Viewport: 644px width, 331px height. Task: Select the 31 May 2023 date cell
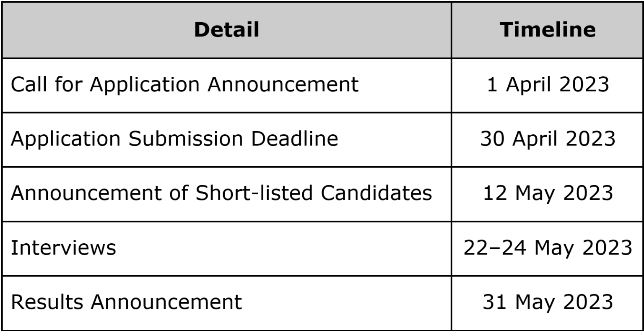(548, 302)
